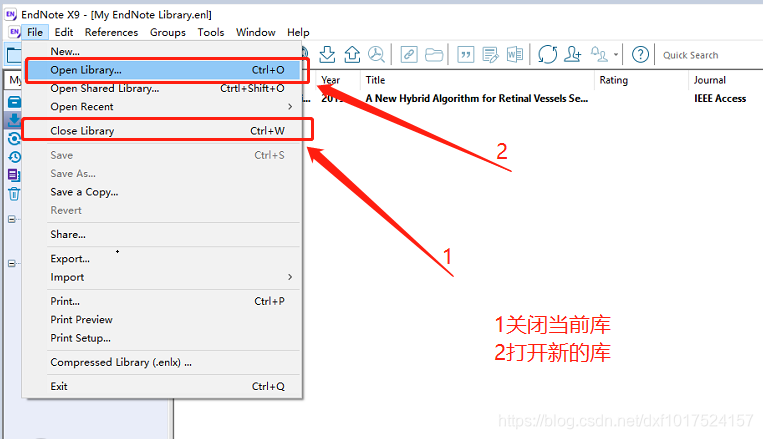Click the Insert Citation quote icon
Screen dimensions: 763x439
(466, 55)
